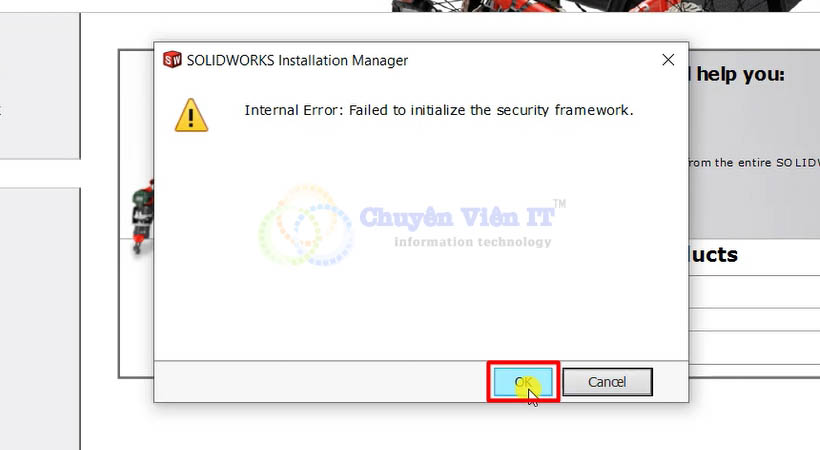Click the colorful circular Chuyên Viên IT logo
Screen dimensions: 820x450
click(305, 225)
